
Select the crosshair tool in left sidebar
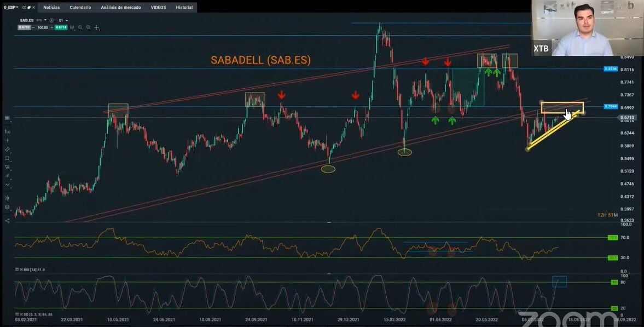pos(7,140)
